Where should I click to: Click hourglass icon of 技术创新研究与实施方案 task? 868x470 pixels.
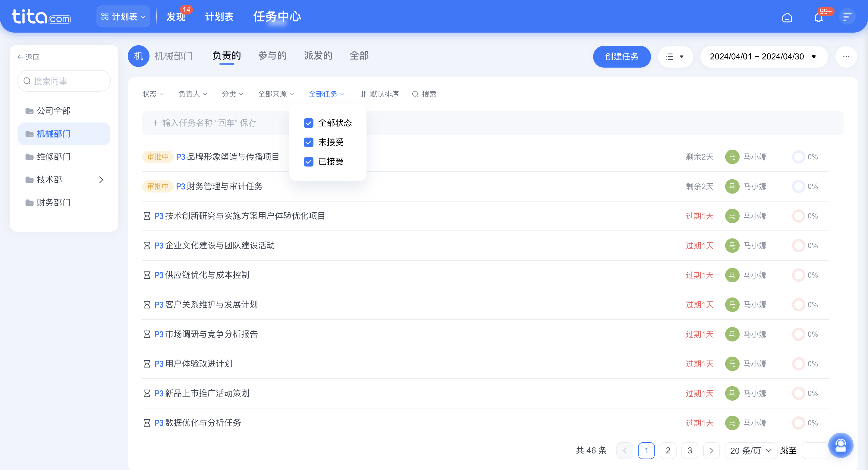[147, 216]
